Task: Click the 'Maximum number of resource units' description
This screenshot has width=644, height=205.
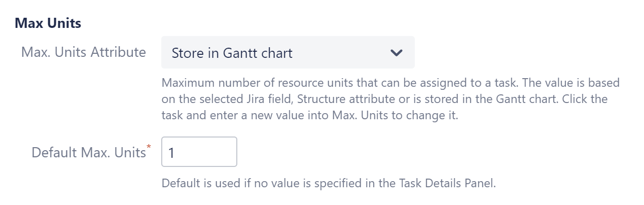Action: (264, 82)
